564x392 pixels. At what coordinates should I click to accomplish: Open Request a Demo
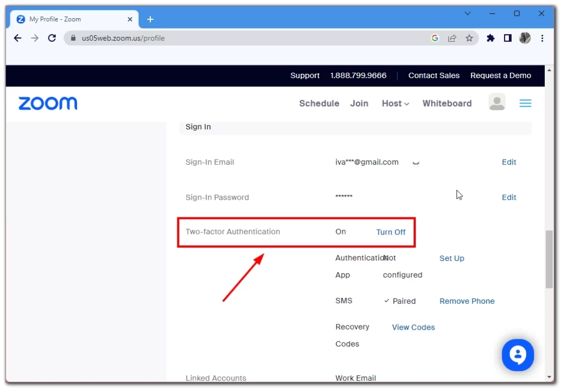(501, 75)
